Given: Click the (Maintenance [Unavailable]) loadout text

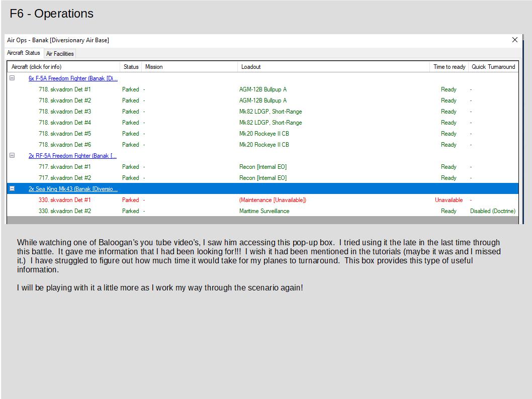Looking at the screenshot, I should point(273,200).
